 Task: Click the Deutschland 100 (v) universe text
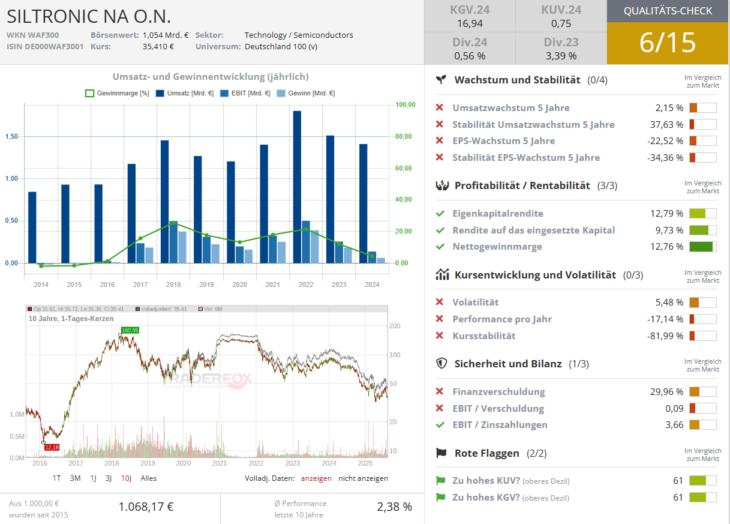(x=281, y=47)
